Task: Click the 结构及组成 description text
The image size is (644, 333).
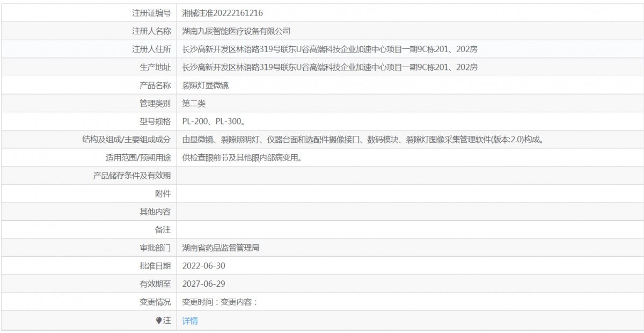Action: 364,140
